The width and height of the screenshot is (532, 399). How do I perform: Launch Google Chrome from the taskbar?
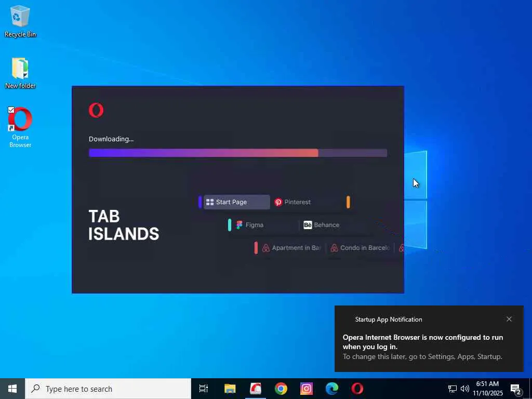pyautogui.click(x=281, y=389)
